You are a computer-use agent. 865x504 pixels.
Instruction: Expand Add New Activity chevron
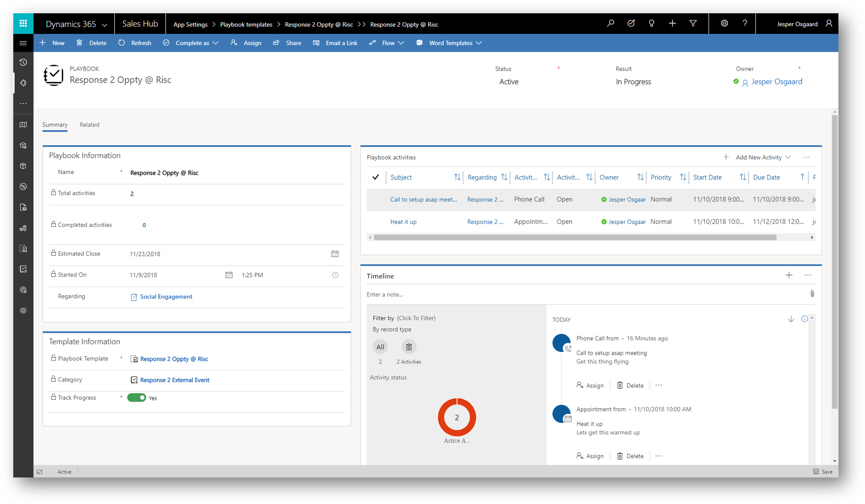788,157
